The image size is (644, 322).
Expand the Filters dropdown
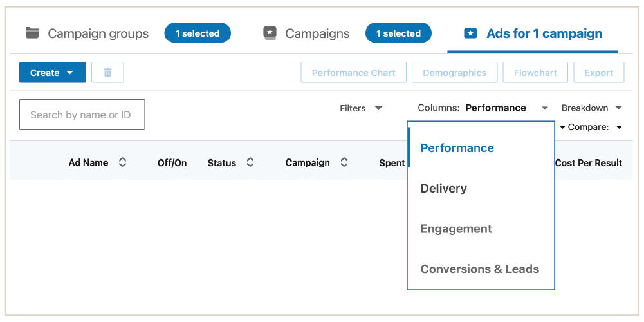click(362, 108)
